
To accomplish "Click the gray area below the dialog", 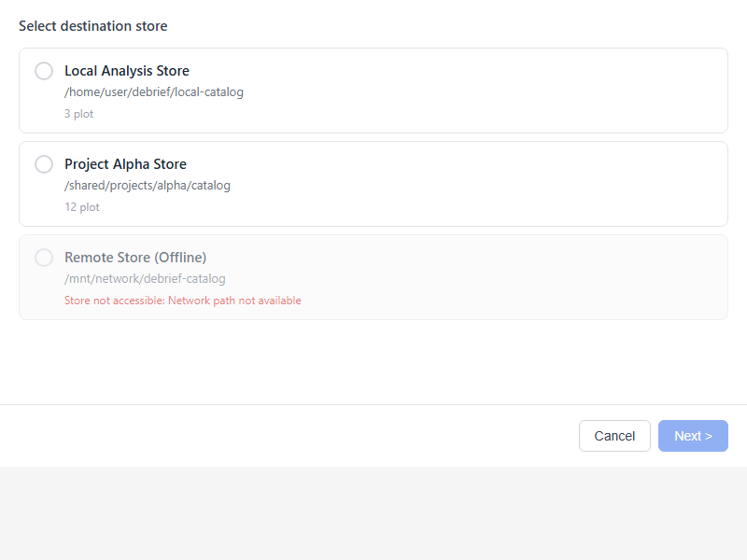I will tap(373, 513).
